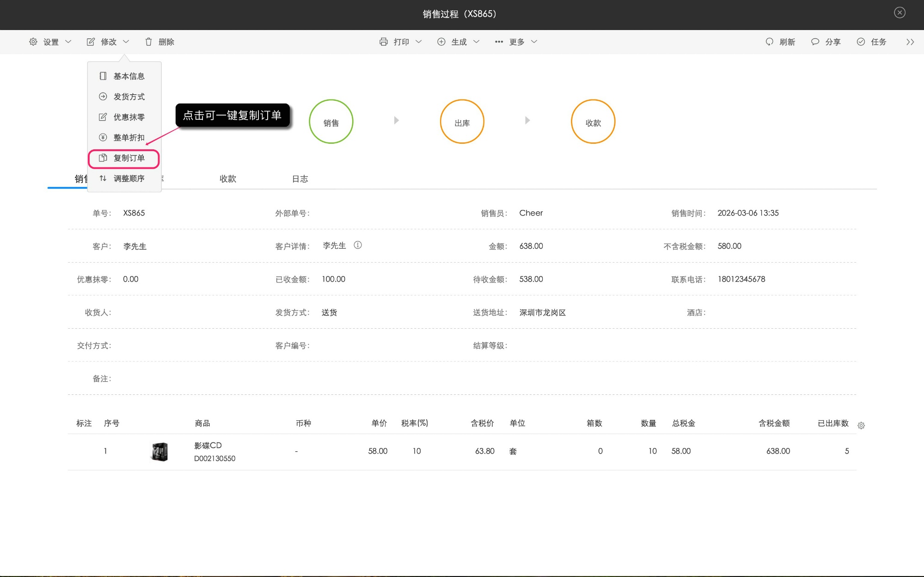Image resolution: width=924 pixels, height=577 pixels.
Task: Click the 收款 process stage circle
Action: tap(593, 122)
